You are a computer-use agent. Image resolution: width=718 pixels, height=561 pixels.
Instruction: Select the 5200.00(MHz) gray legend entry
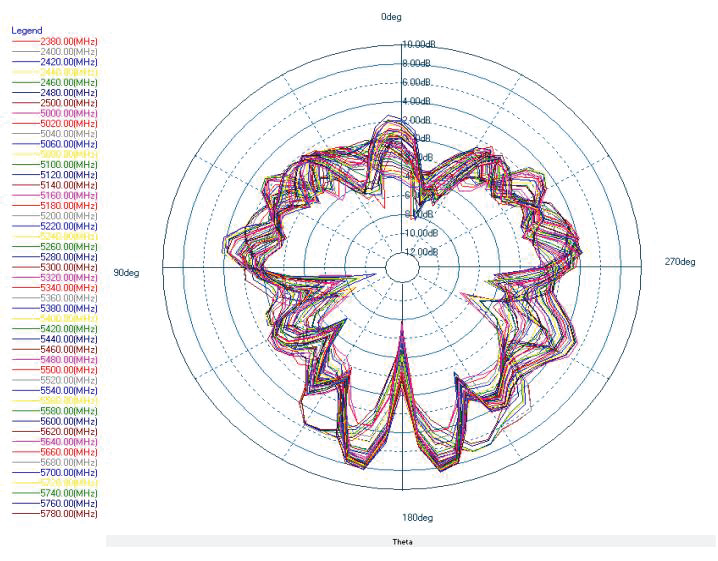[68, 216]
